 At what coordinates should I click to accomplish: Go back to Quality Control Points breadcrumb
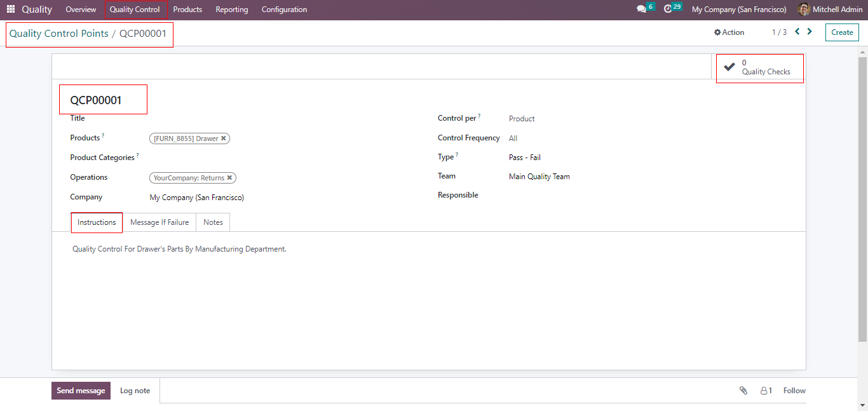58,34
